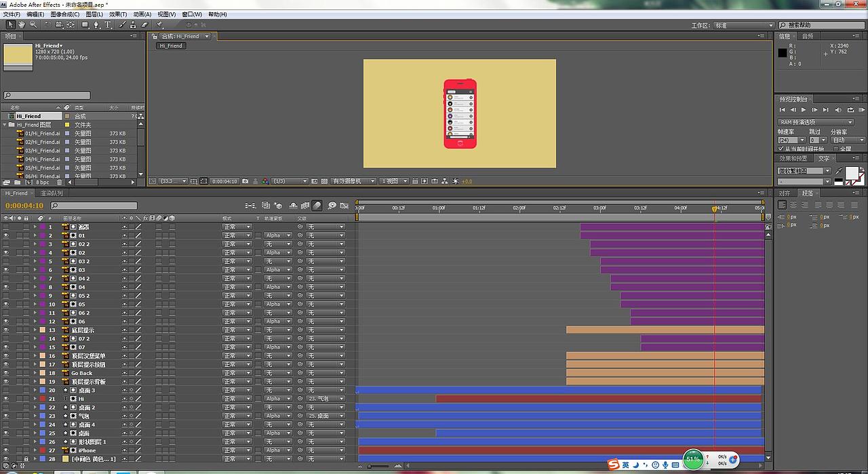This screenshot has height=474, width=868.
Task: Select the Pen tool
Action: (96, 24)
